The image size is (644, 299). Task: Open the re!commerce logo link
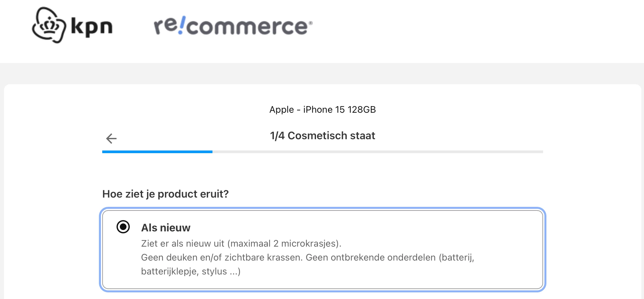pos(232,26)
